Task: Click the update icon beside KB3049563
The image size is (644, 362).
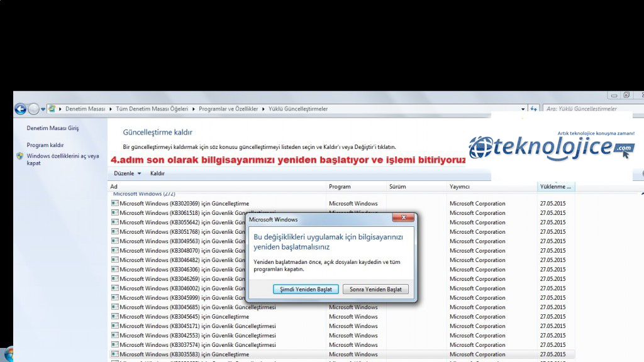Action: pos(115,241)
